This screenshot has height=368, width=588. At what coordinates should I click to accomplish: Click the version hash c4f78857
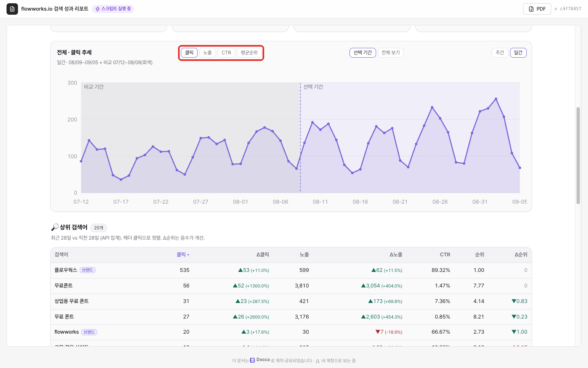pyautogui.click(x=570, y=9)
